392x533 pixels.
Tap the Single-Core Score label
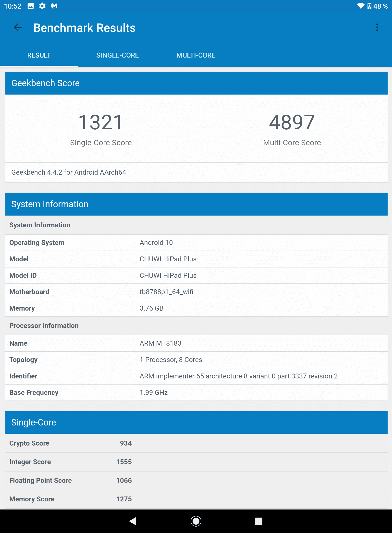(x=101, y=143)
